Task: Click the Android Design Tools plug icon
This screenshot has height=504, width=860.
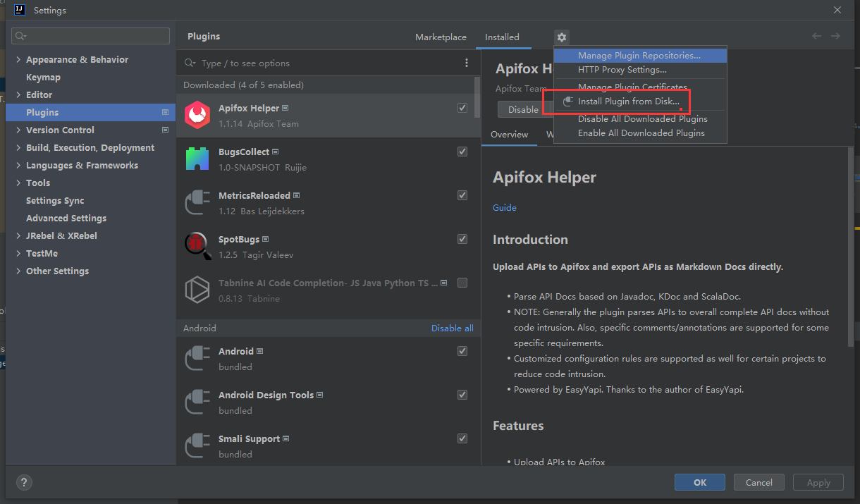Action: [x=197, y=402]
